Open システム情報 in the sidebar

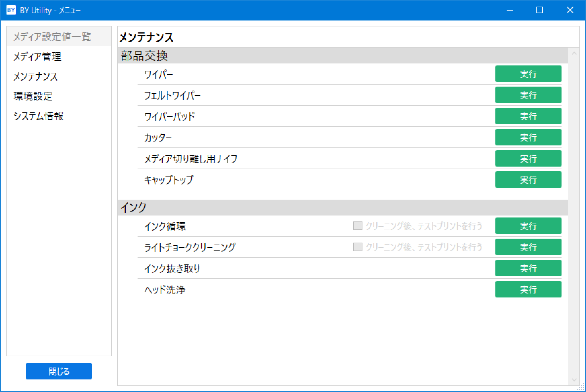(59, 116)
